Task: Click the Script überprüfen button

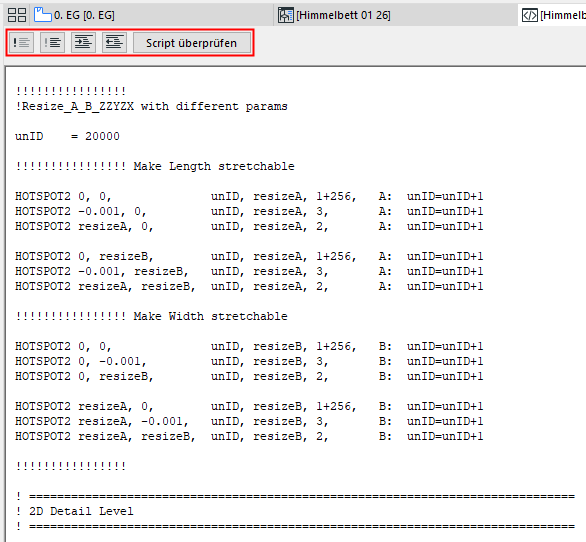Action: click(x=192, y=43)
